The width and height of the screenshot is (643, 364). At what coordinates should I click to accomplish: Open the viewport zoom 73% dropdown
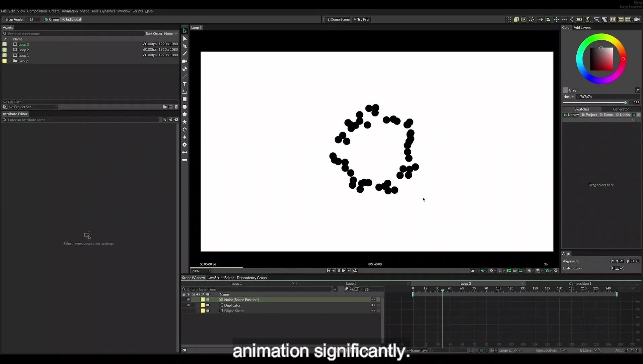200,271
